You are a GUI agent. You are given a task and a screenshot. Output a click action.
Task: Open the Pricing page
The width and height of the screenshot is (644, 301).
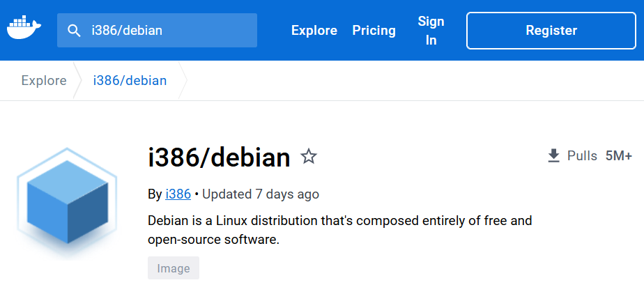[374, 31]
